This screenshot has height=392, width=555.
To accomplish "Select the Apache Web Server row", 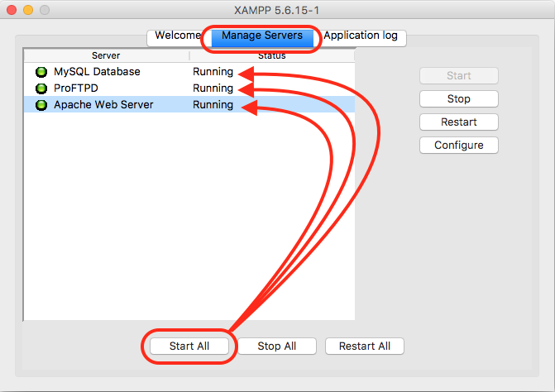I will click(x=189, y=105).
